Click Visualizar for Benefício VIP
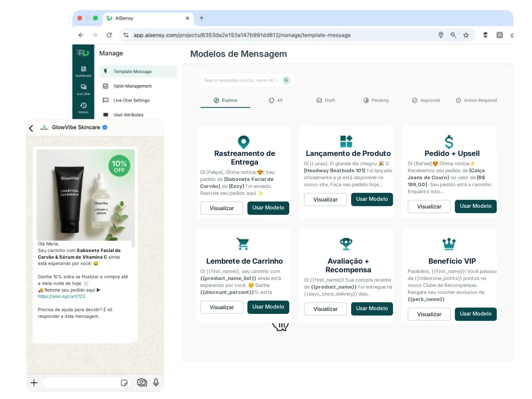The image size is (532, 399). (429, 314)
